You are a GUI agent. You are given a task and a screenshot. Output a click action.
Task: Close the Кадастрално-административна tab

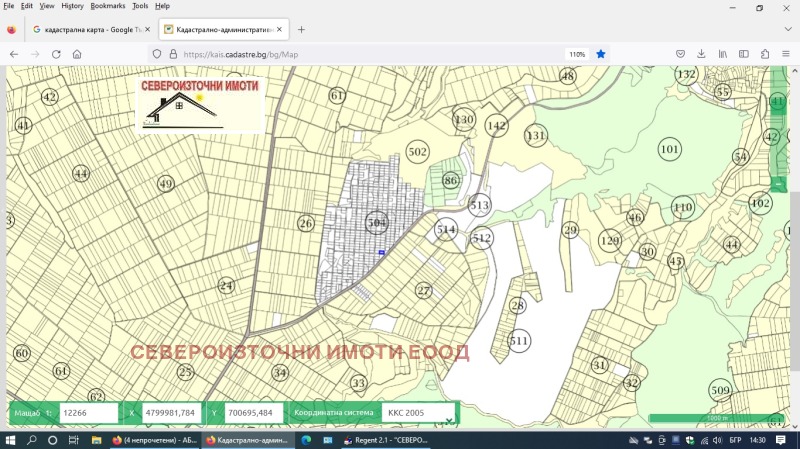tap(279, 30)
